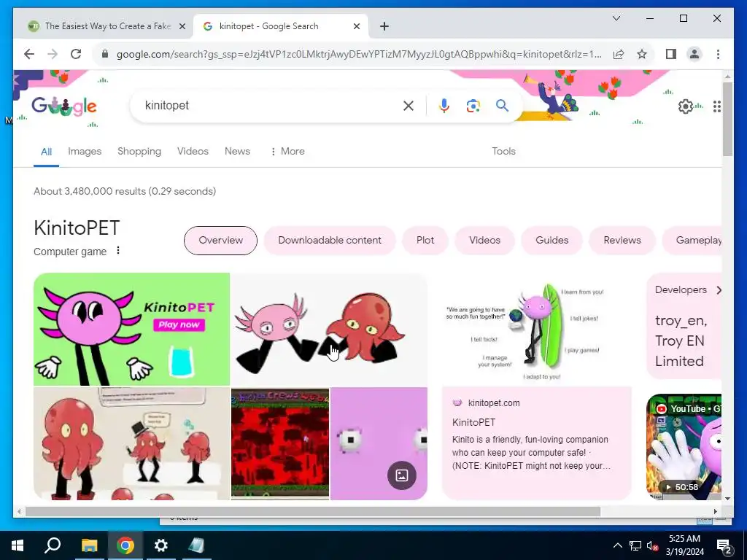Switch to Shopping results
The width and height of the screenshot is (747, 560).
point(139,152)
